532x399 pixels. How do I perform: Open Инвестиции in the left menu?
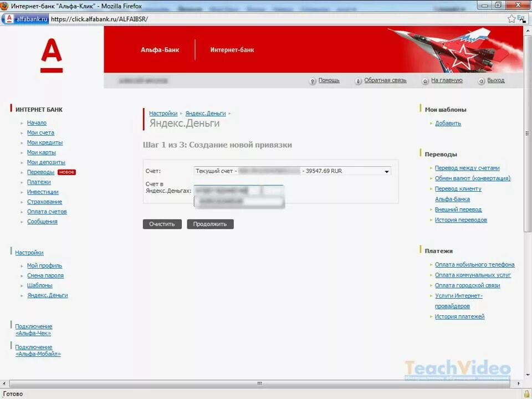point(43,192)
